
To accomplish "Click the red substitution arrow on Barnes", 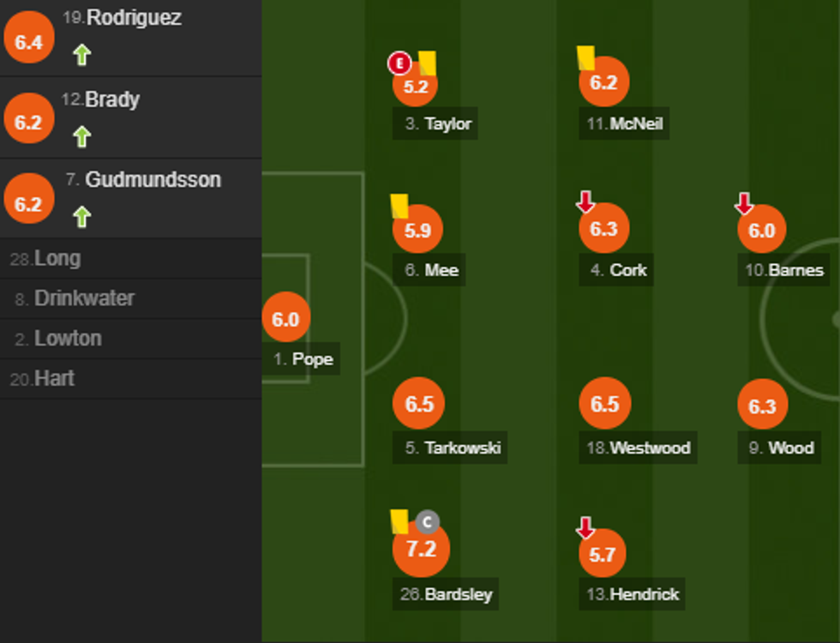I will [x=744, y=203].
